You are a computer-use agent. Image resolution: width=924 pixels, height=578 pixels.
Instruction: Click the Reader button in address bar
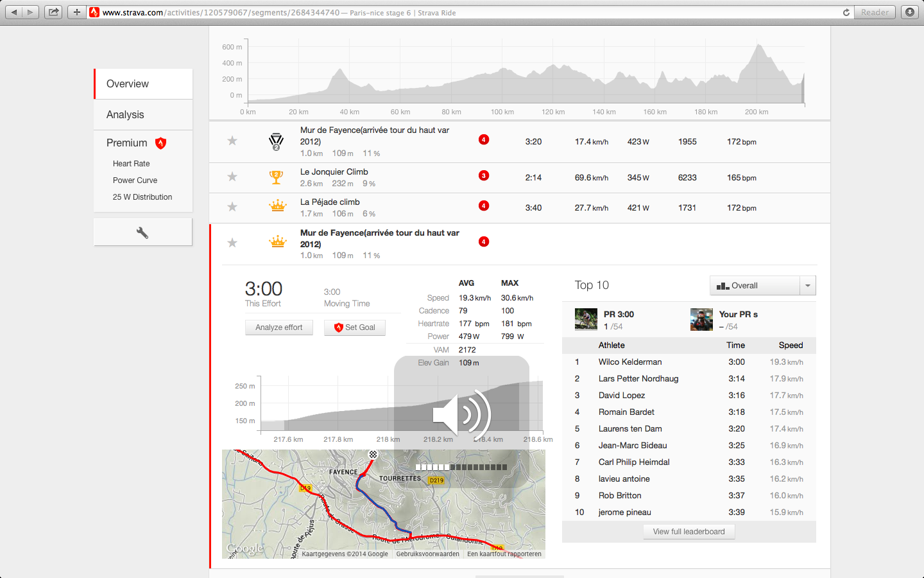[x=875, y=12]
